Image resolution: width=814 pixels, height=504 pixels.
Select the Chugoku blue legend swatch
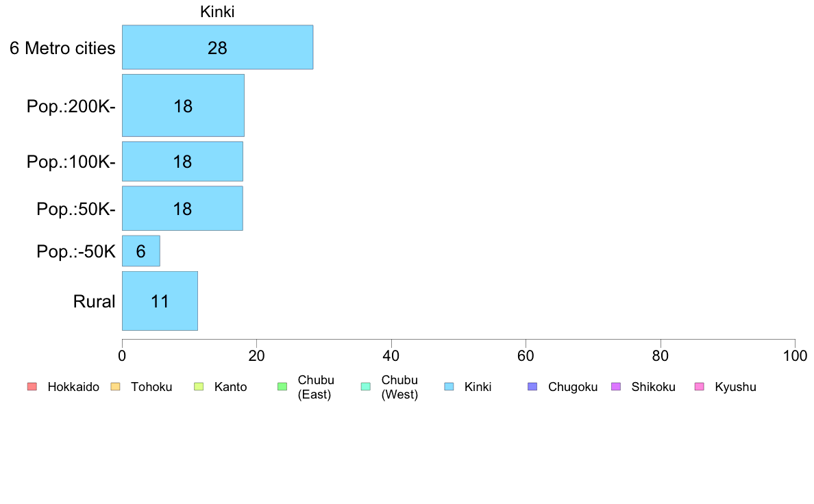click(x=532, y=387)
